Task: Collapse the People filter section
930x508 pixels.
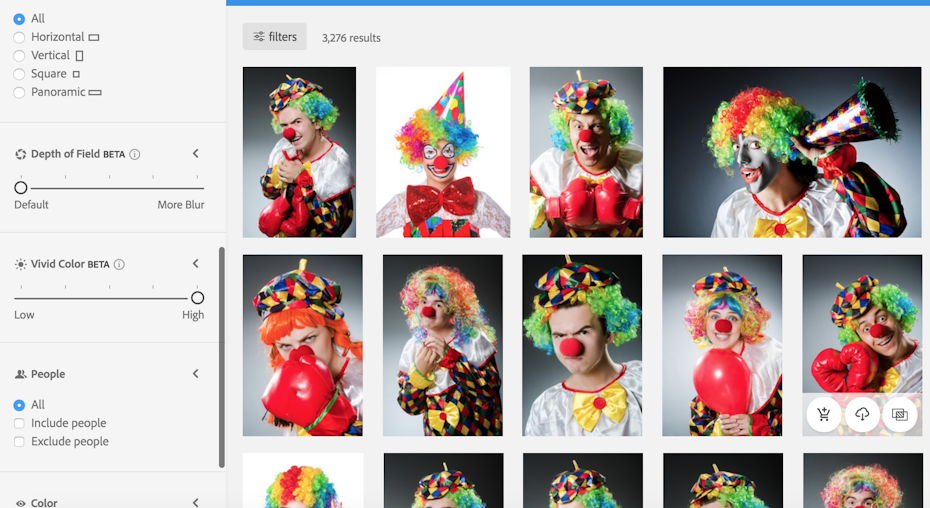Action: click(x=196, y=374)
